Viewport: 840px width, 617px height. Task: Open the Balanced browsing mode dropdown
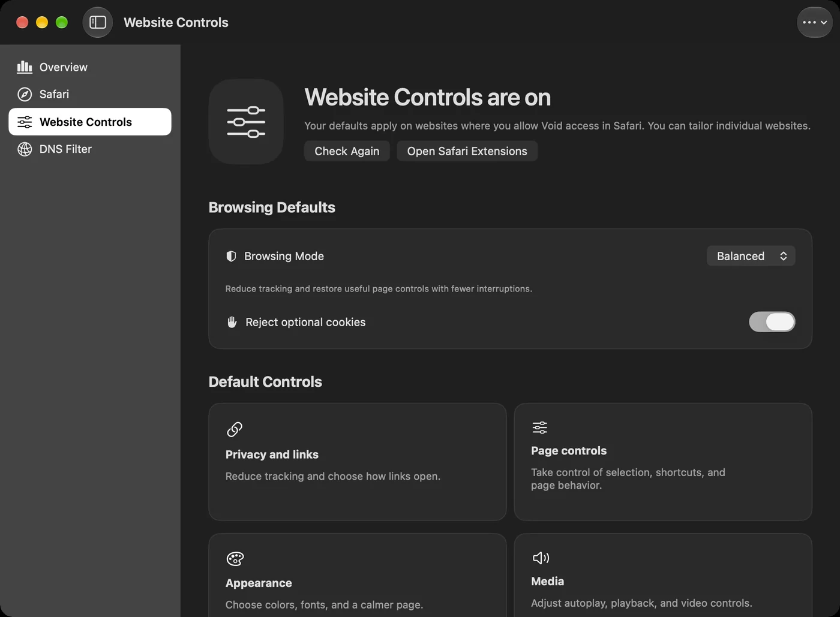click(x=751, y=256)
